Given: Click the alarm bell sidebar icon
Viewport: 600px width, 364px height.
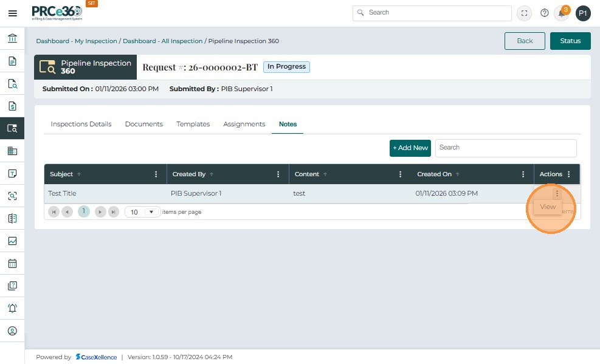Looking at the screenshot, I should [12, 308].
